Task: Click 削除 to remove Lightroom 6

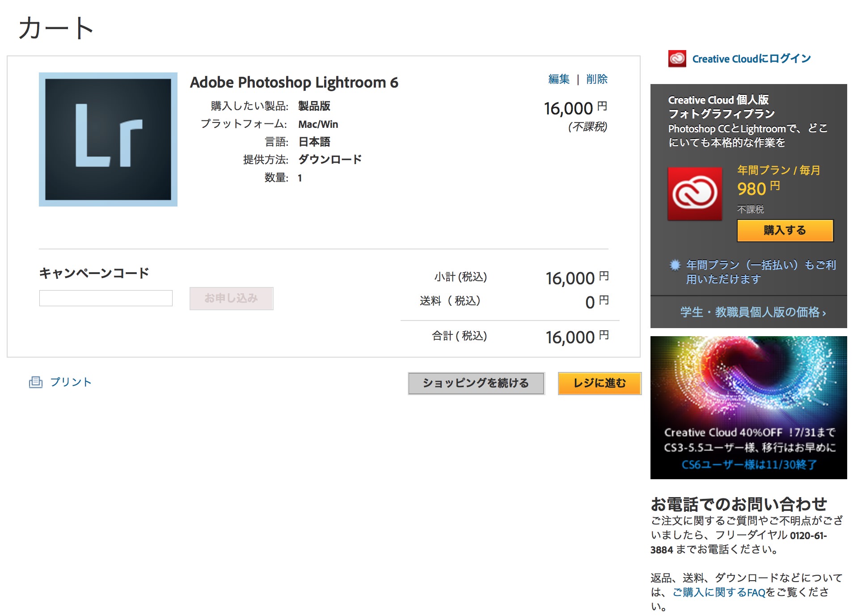Action: (597, 79)
